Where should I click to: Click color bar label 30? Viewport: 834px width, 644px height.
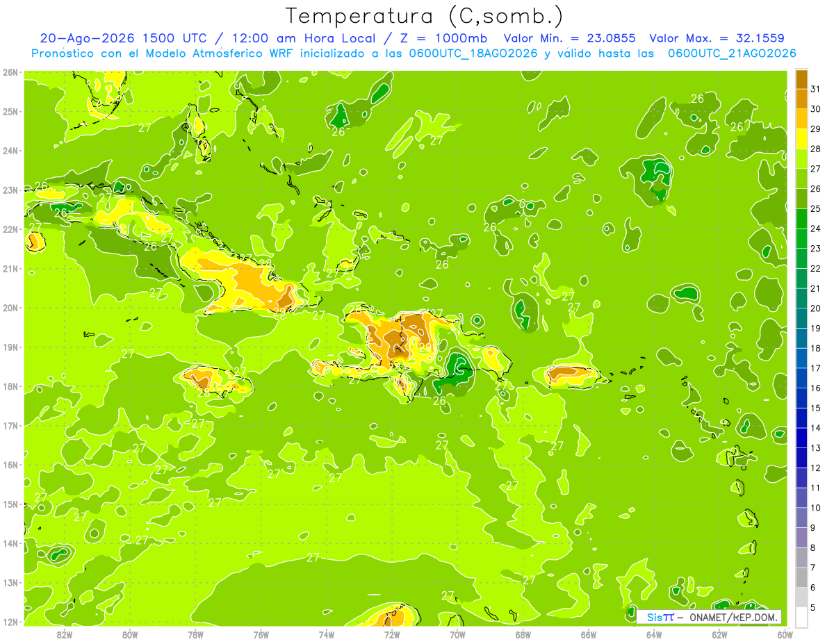coord(815,110)
